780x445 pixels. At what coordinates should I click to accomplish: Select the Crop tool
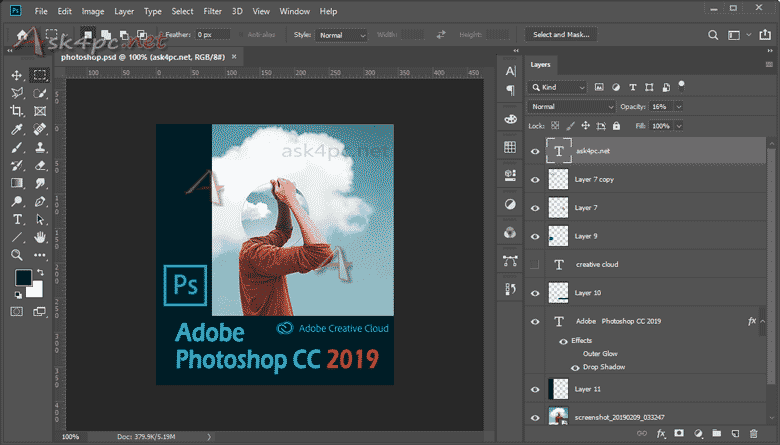[17, 111]
